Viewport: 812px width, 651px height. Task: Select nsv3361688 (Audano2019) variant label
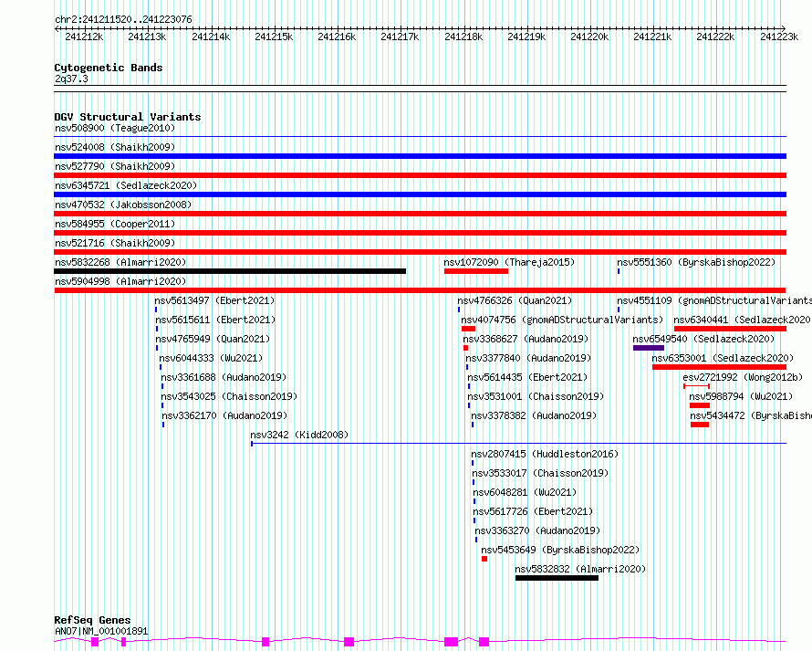224,377
